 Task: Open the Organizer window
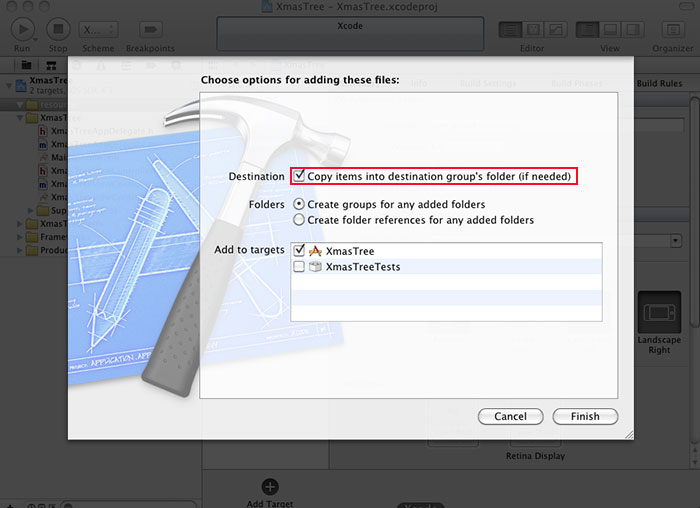point(673,30)
